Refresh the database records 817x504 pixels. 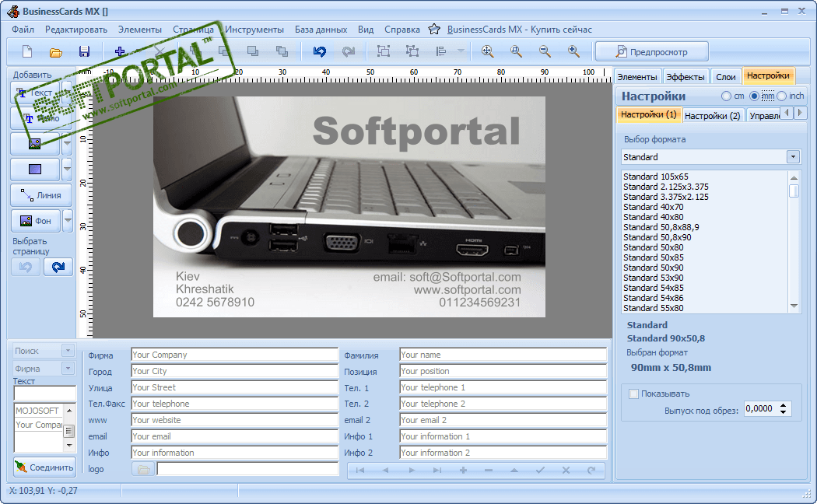point(591,470)
